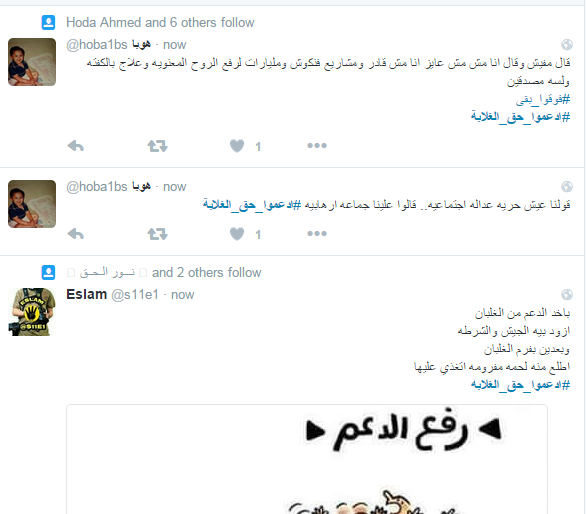The height and width of the screenshot is (514, 586).
Task: Open the @hoba1bs profile handle in first tweet
Action: pyautogui.click(x=97, y=44)
